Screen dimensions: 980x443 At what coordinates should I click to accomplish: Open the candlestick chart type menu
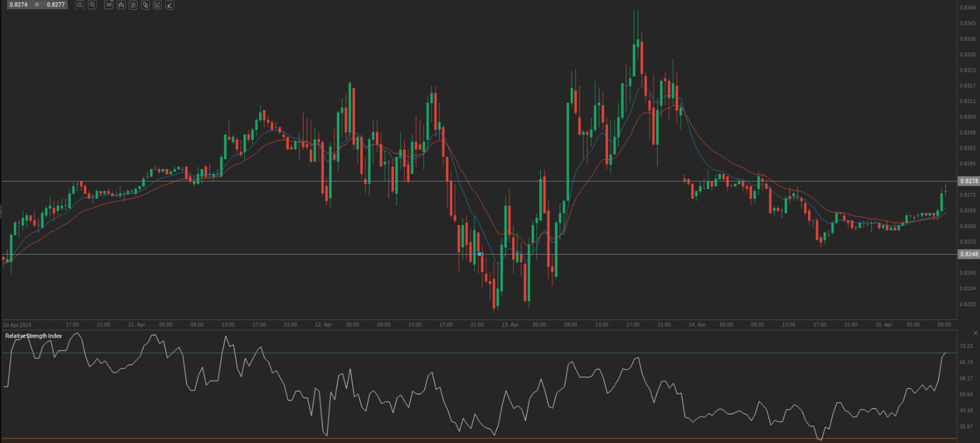(121, 5)
